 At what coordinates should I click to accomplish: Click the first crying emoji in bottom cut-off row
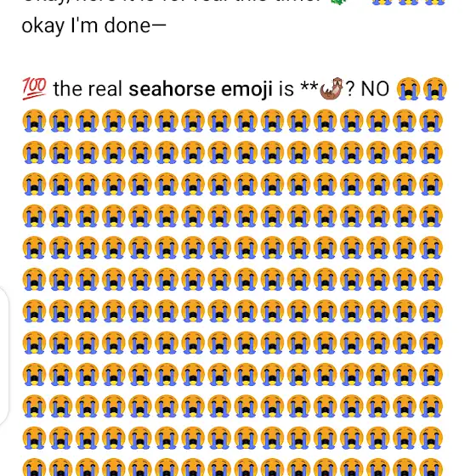click(34, 467)
